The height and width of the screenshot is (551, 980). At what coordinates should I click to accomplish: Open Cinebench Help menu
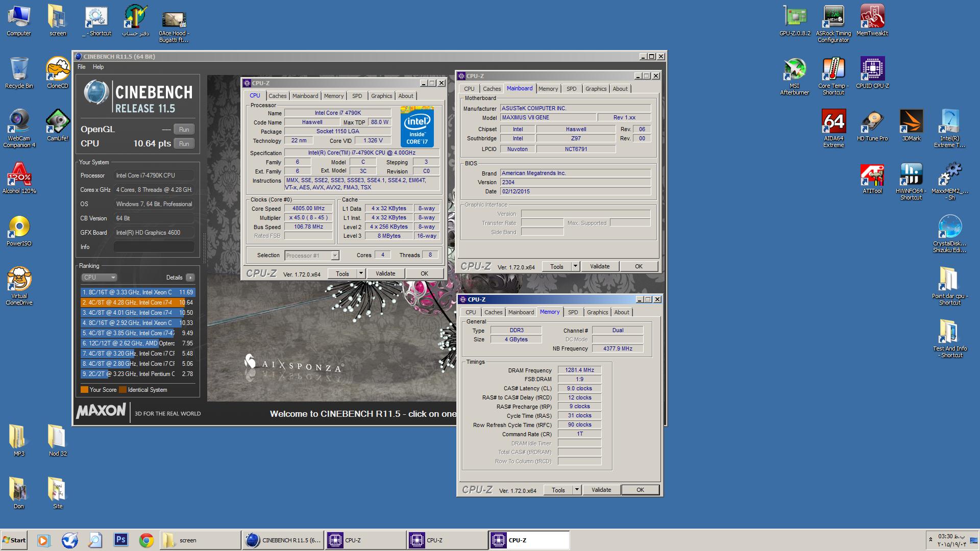pos(98,67)
